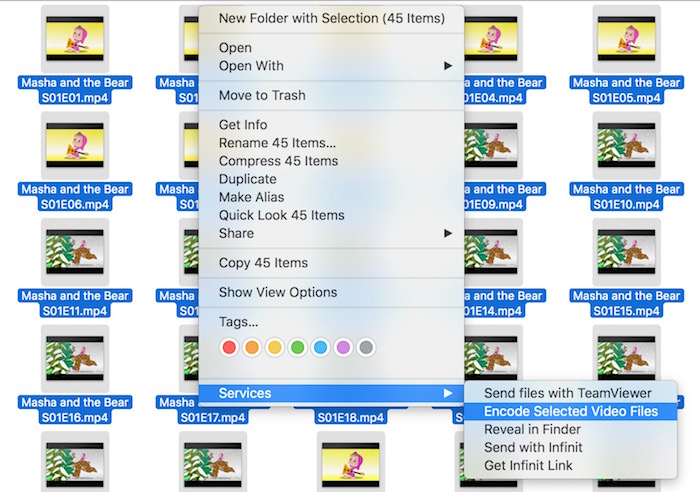The height and width of the screenshot is (492, 700).
Task: Apply the red tag color
Action: [x=228, y=348]
